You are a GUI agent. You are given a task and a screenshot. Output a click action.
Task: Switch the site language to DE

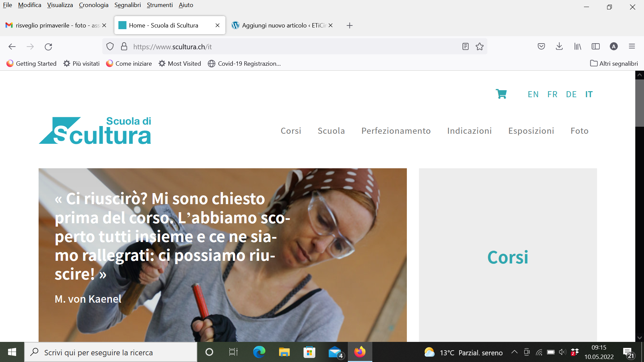pyautogui.click(x=571, y=95)
